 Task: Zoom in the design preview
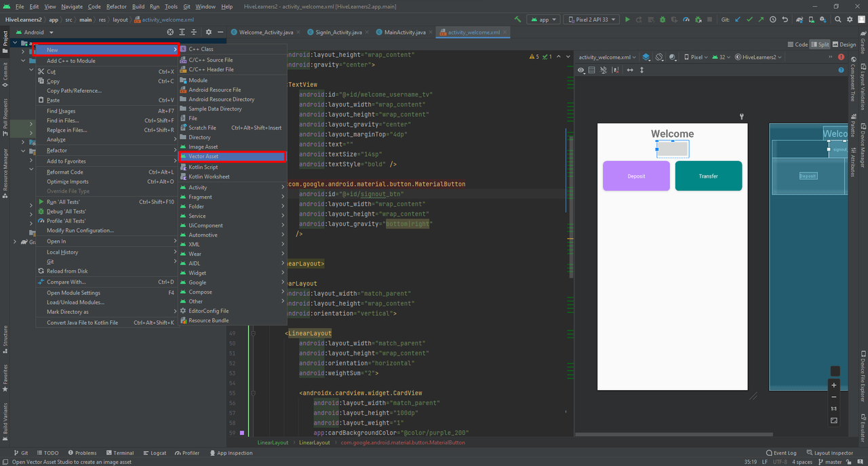834,385
